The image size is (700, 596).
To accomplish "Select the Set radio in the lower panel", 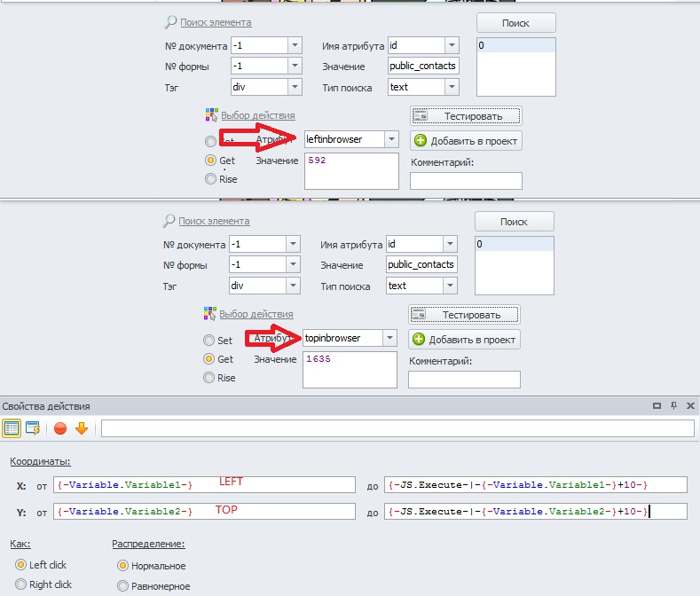I will [x=208, y=341].
